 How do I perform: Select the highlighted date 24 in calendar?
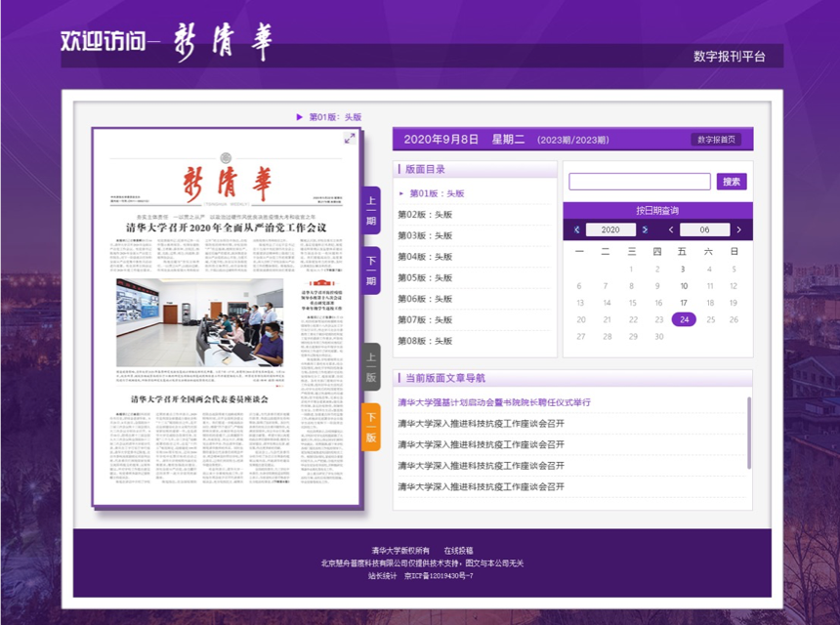684,319
